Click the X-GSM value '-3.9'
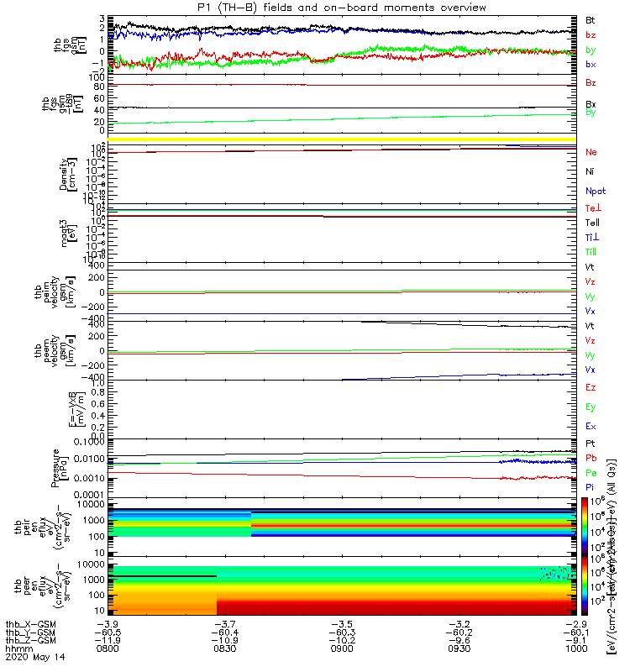This screenshot has height=672, width=630. click(x=108, y=624)
